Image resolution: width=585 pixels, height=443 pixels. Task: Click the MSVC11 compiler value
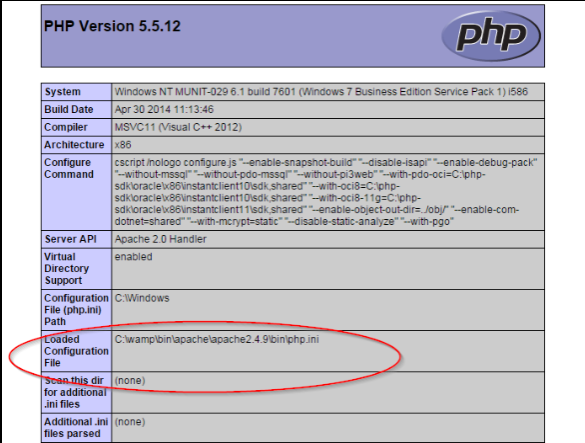(x=178, y=127)
